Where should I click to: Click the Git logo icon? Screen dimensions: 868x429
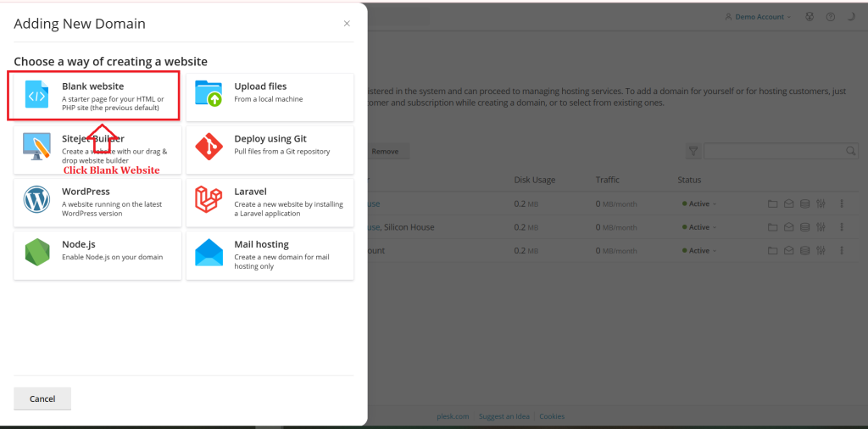[x=209, y=147]
